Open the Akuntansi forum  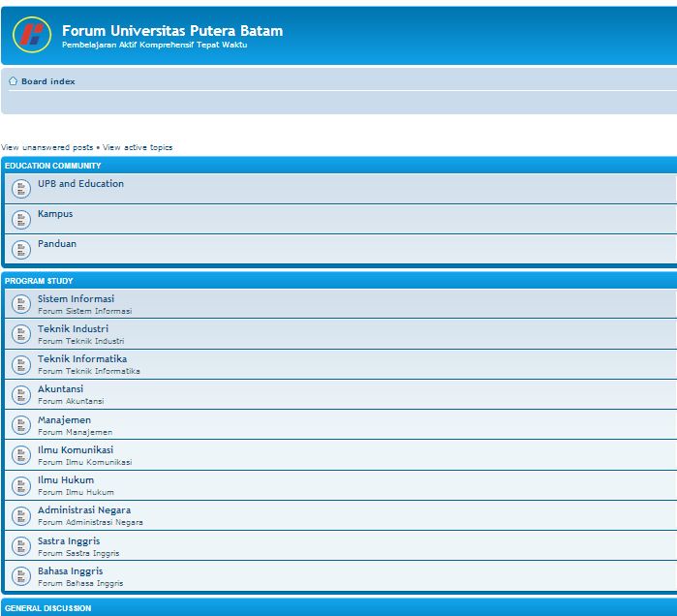point(60,389)
